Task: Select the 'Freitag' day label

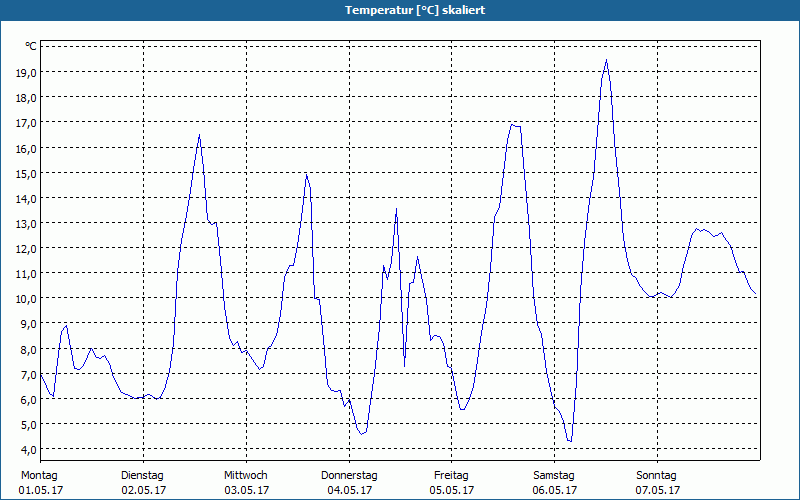Action: [x=452, y=476]
